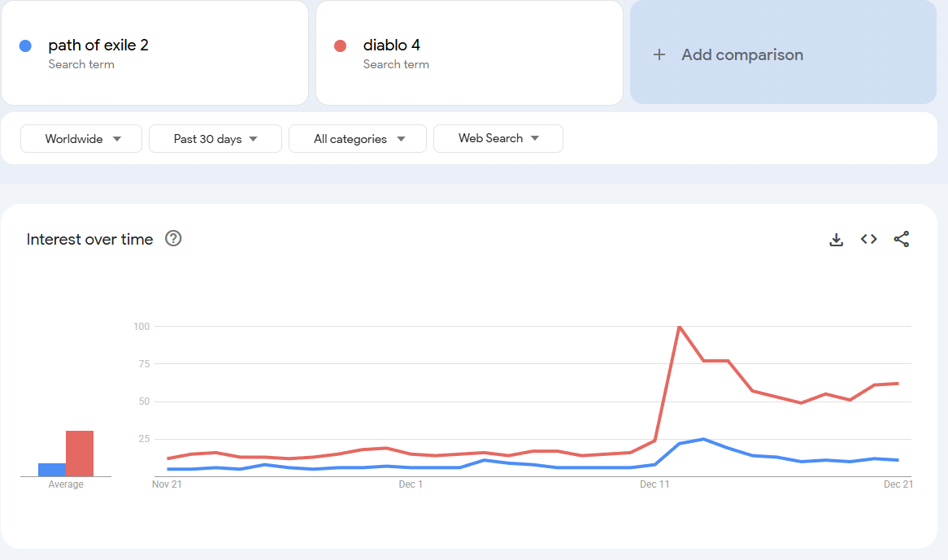948x560 pixels.
Task: Click the '100' y-axis value
Action: pyautogui.click(x=141, y=327)
